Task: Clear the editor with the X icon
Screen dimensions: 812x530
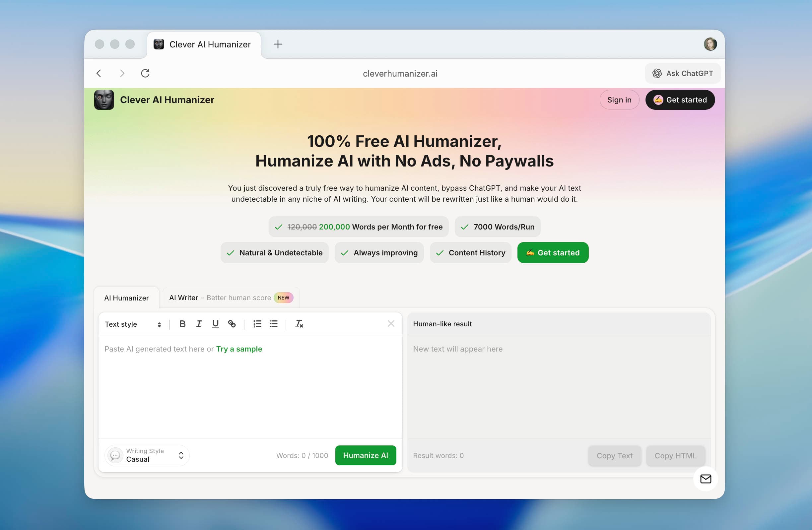Action: click(391, 323)
